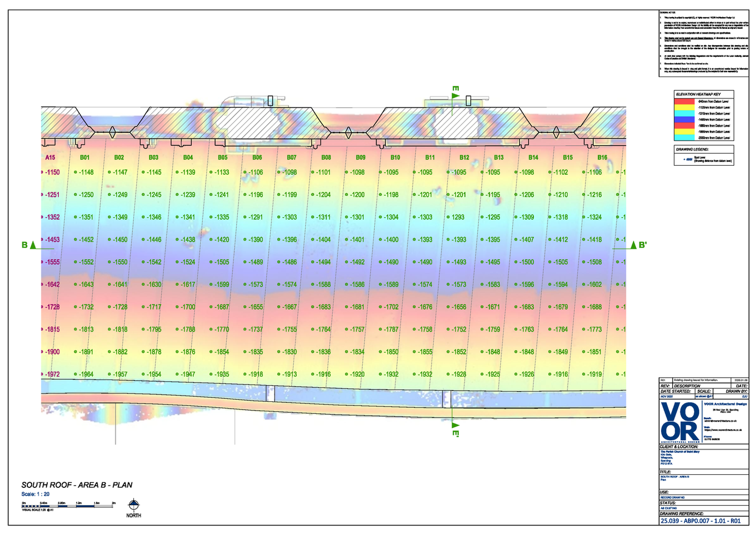The height and width of the screenshot is (533, 756).
Task: Click spot level -1919 under B16
Action: (594, 374)
